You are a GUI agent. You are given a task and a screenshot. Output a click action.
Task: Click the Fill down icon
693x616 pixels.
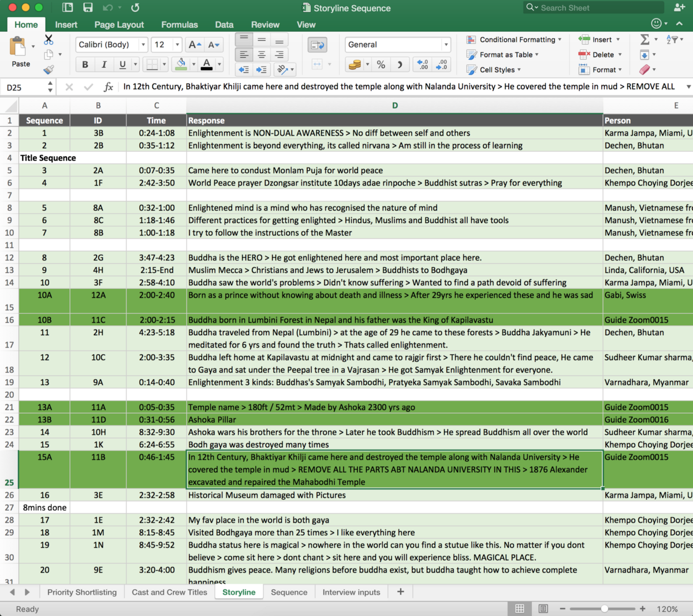(x=644, y=54)
